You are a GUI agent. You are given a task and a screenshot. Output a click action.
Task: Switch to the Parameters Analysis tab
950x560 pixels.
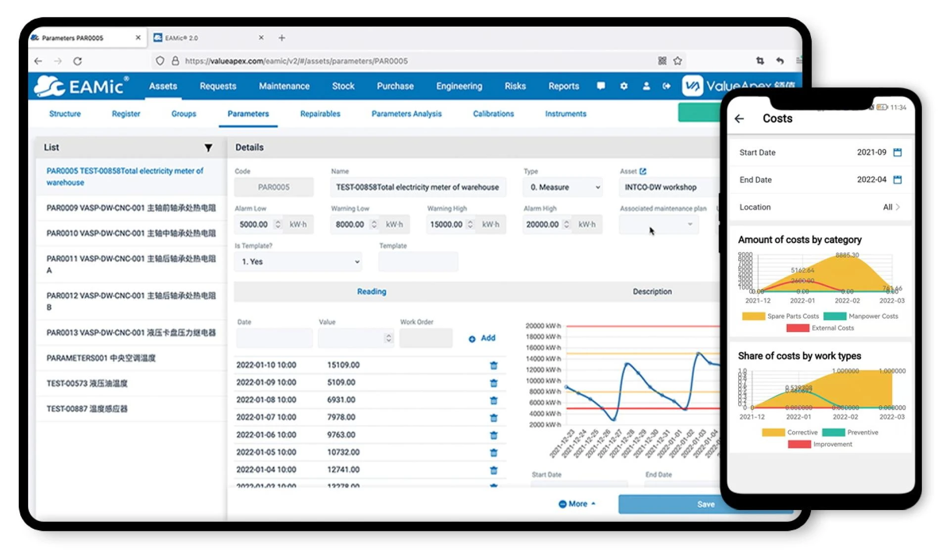coord(406,113)
